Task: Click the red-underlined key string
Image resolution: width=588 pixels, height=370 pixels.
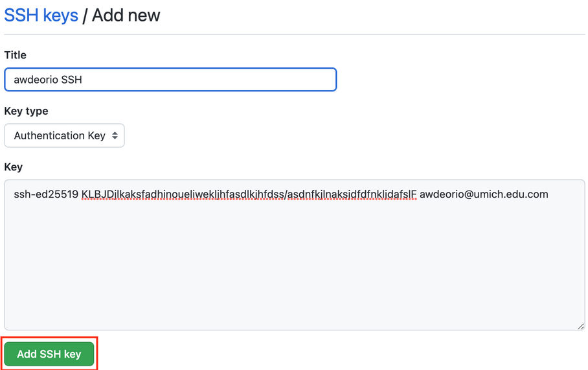Action: [x=249, y=194]
